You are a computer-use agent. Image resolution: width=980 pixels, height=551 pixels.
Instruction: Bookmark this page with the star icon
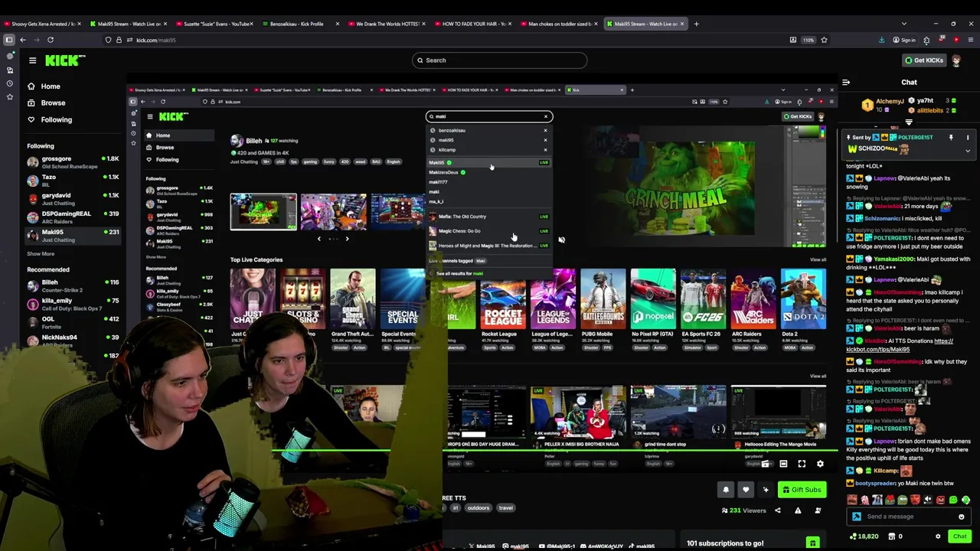click(x=824, y=40)
